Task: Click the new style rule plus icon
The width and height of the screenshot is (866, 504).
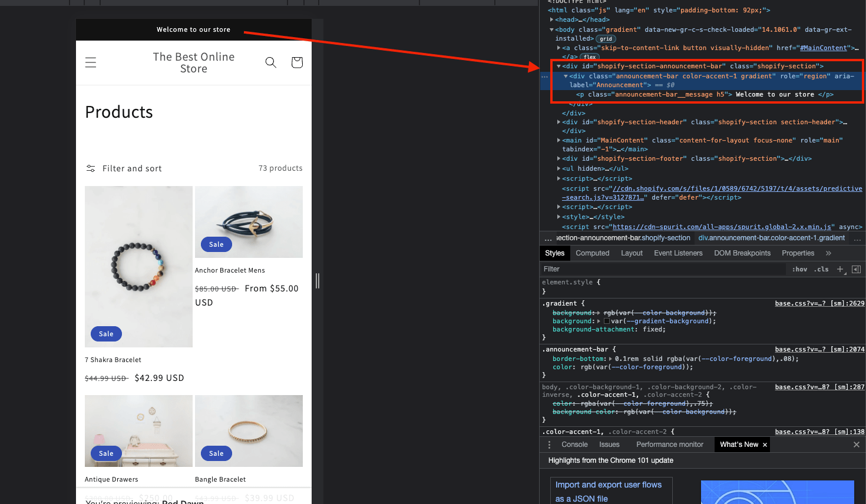Action: (840, 269)
